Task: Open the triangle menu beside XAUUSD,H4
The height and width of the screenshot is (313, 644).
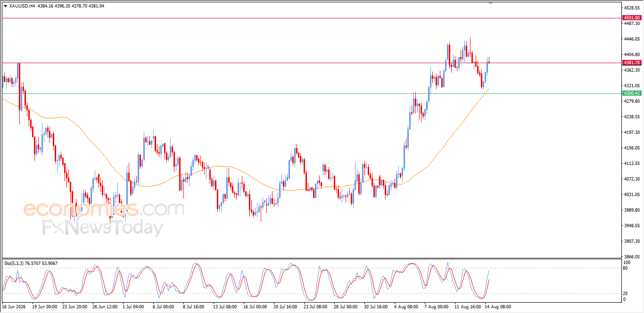Action: pyautogui.click(x=5, y=6)
